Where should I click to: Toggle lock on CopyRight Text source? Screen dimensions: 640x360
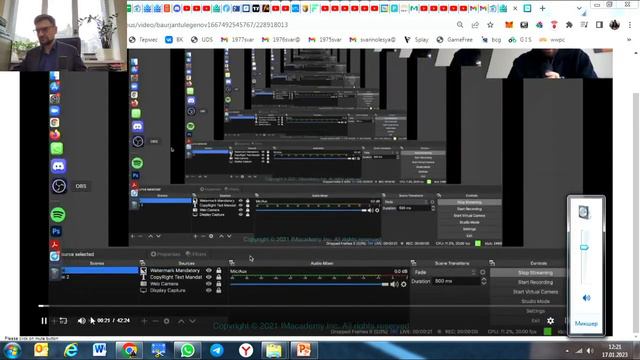tap(219, 277)
